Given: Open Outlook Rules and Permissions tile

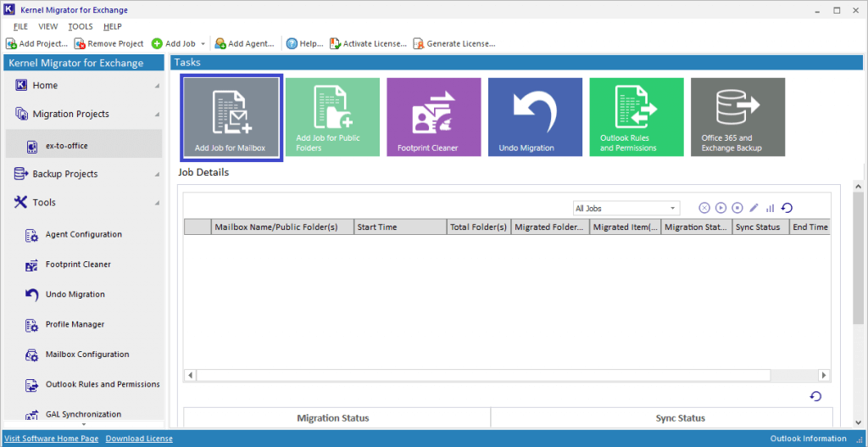Looking at the screenshot, I should coord(637,117).
